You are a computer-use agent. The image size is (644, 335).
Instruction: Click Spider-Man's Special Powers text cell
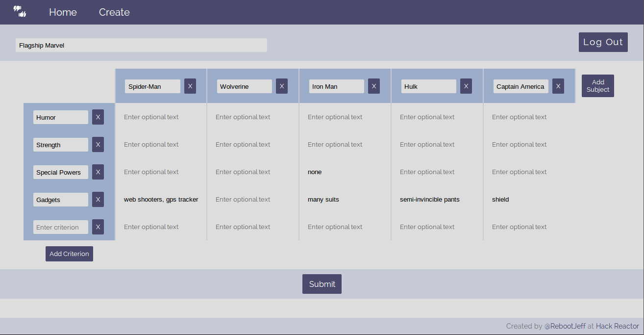(x=161, y=172)
